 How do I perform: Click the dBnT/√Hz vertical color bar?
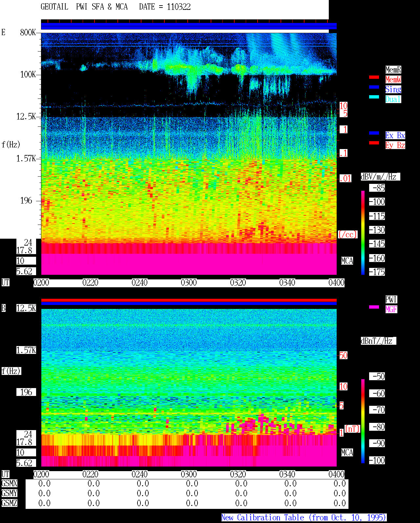(363, 421)
